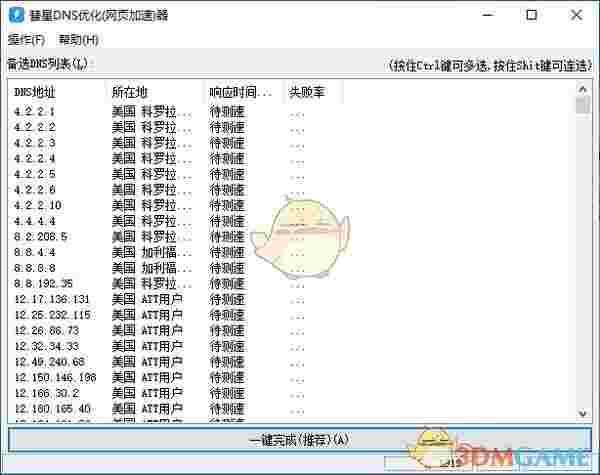Click 待测速 status of row 4.2.2.1

tap(227, 112)
